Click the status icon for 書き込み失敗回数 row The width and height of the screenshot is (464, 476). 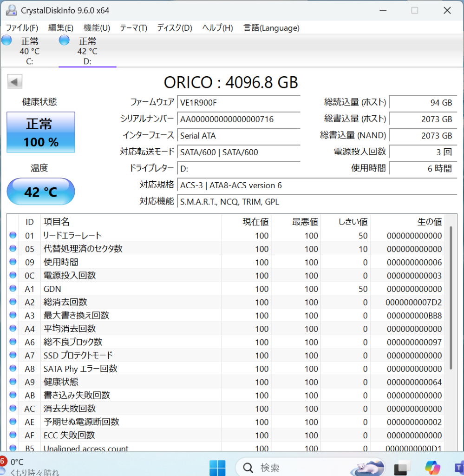13,395
